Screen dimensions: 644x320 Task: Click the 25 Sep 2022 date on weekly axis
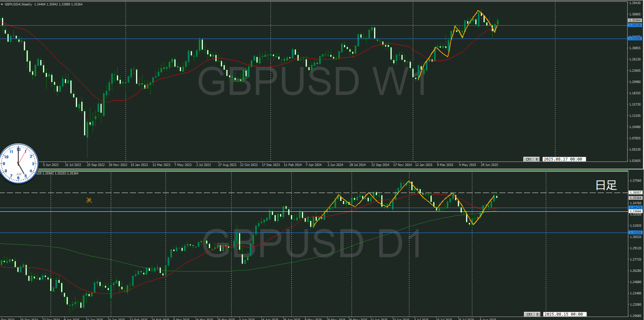point(96,165)
